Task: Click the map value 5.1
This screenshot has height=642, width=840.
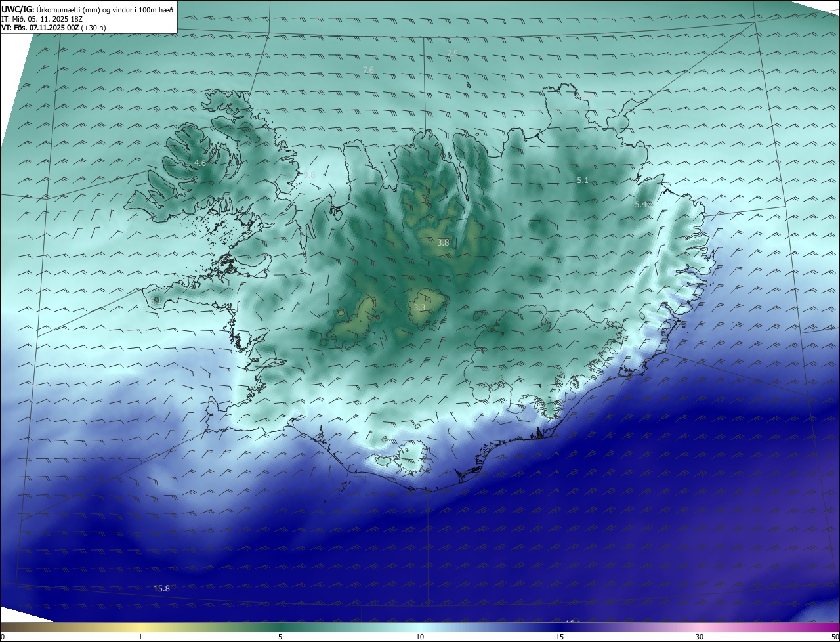Action: click(583, 180)
